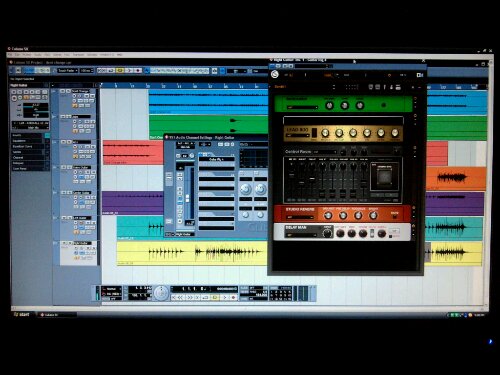Screen dimensions: 500x375
Task: Open the Studio Reverb preset dropdown
Action: (x=300, y=217)
